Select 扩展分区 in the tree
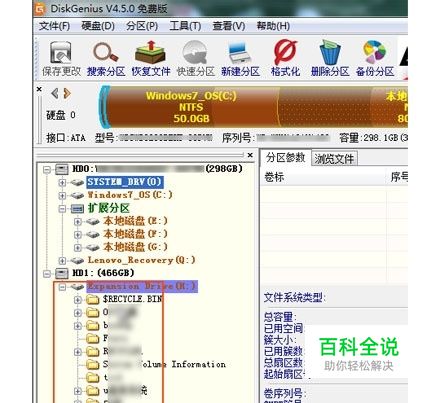The height and width of the screenshot is (403, 440). [x=109, y=208]
